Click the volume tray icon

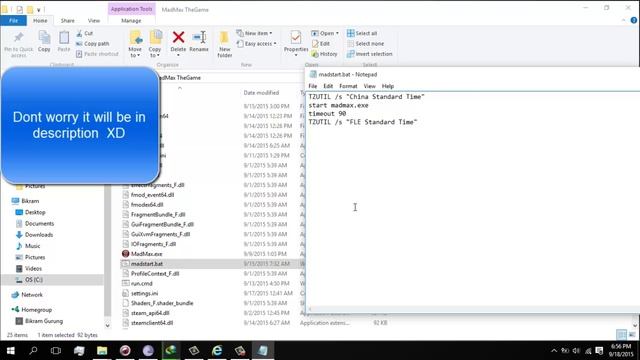pyautogui.click(x=576, y=351)
